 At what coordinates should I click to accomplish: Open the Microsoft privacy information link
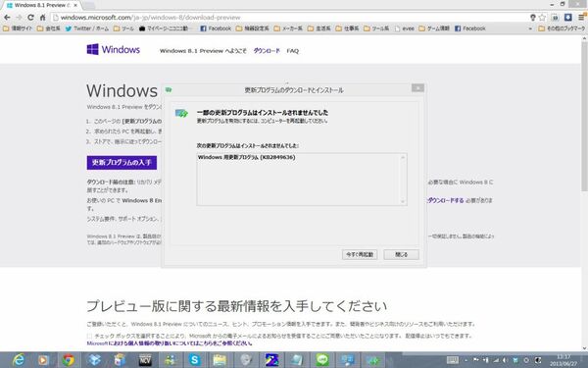170,343
